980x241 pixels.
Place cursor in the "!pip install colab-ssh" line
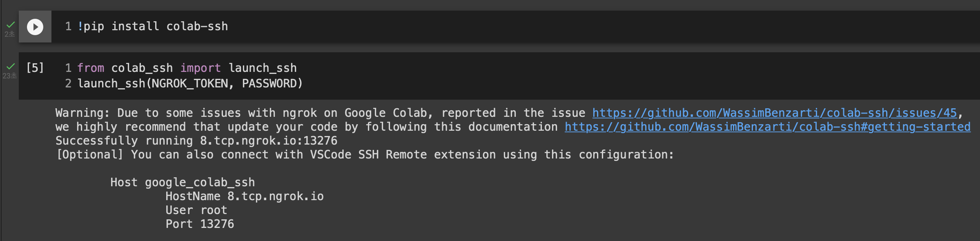pos(155,27)
